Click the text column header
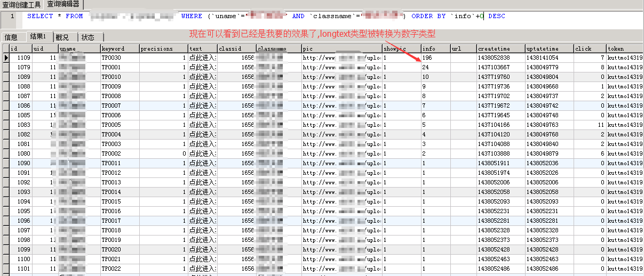The height and width of the screenshot is (276, 644). click(203, 48)
